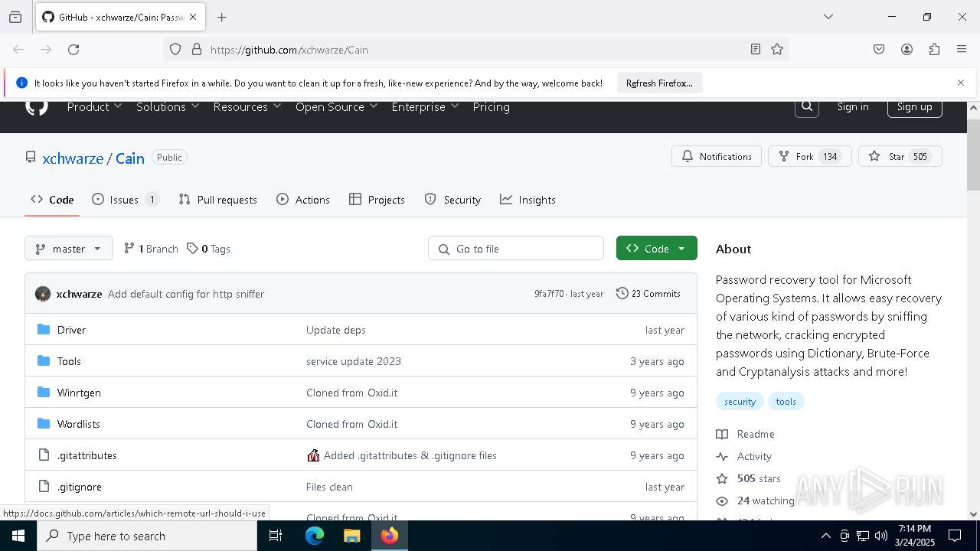Click the security topic tag

(x=740, y=402)
